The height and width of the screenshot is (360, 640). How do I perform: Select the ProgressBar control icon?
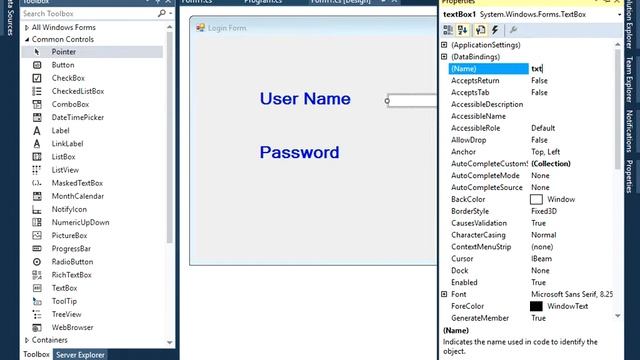click(x=37, y=249)
